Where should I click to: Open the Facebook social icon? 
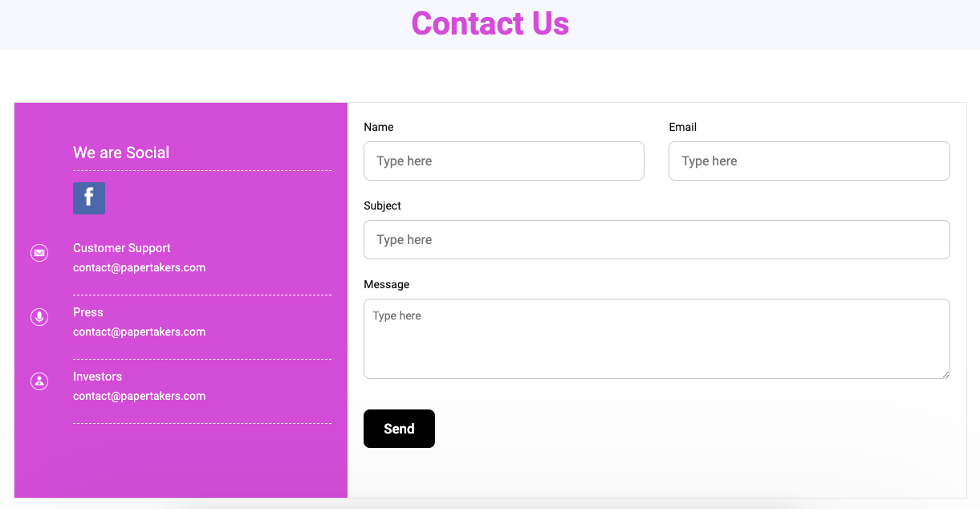(89, 198)
